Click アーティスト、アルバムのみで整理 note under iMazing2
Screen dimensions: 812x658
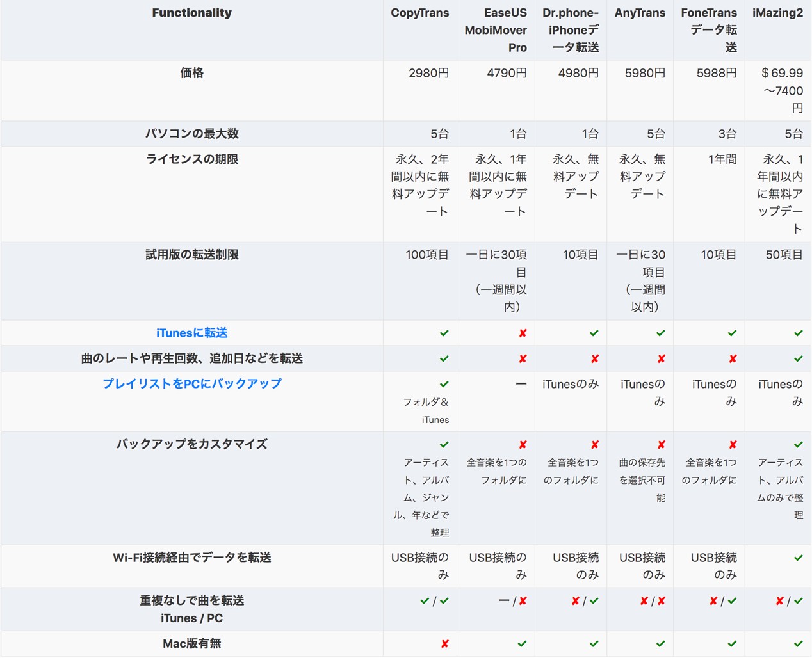[x=780, y=488]
